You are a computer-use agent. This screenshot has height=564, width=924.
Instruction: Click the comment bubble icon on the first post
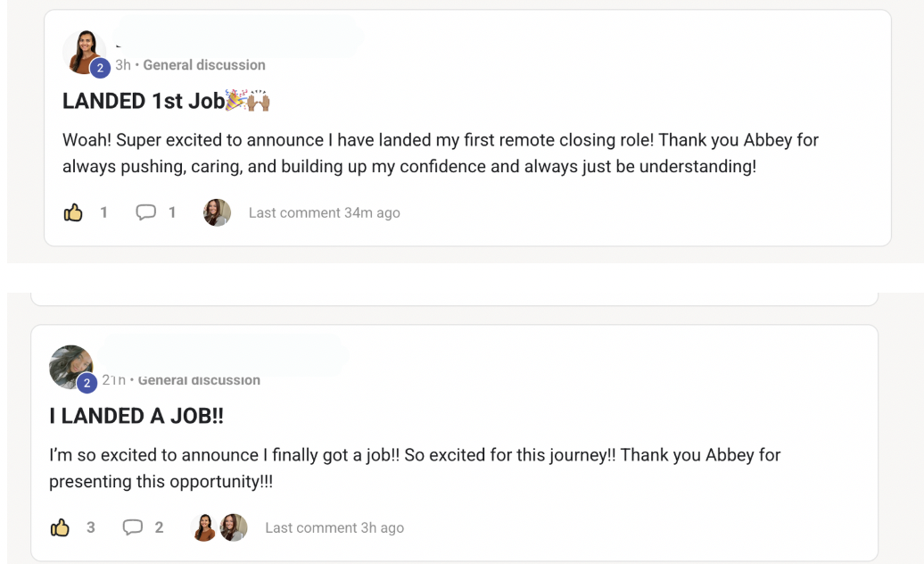click(x=145, y=212)
